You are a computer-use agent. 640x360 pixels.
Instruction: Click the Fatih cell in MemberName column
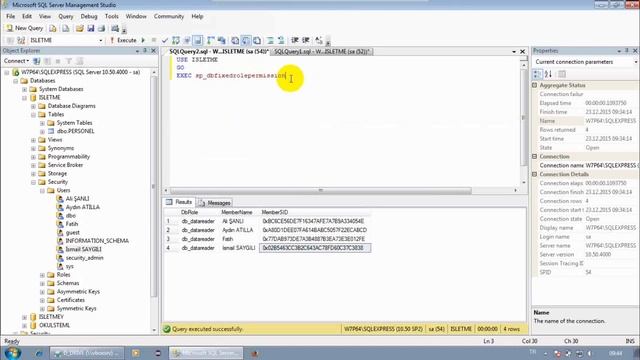238,239
